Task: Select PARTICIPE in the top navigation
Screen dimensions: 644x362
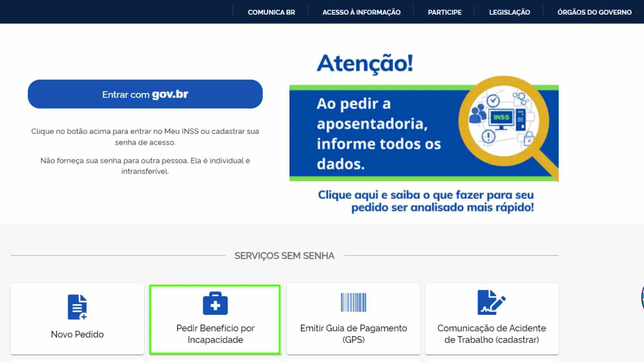Action: coord(445,12)
